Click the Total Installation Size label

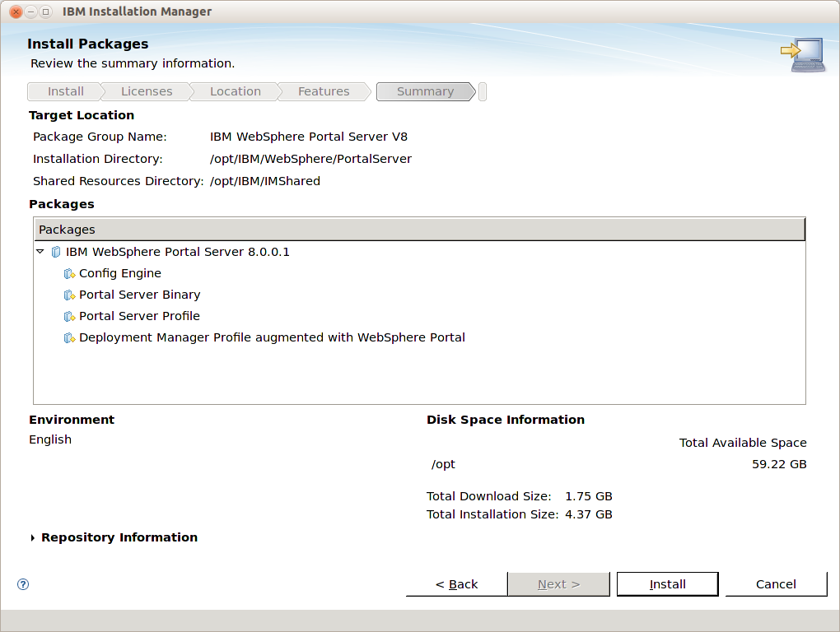coord(492,515)
